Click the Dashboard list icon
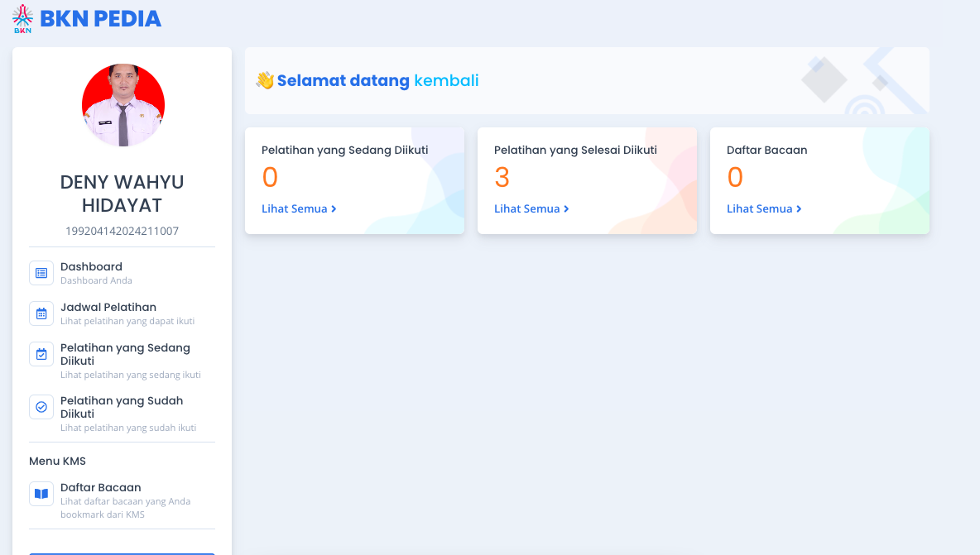This screenshot has height=555, width=980. click(41, 273)
